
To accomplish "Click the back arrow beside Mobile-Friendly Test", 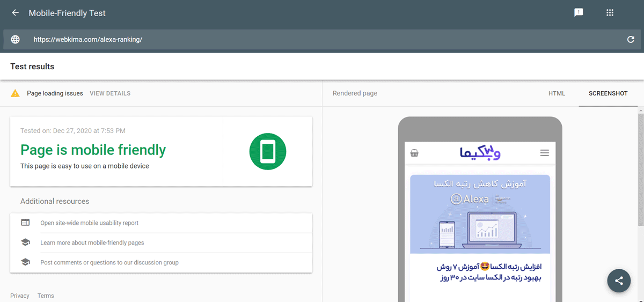I will (x=15, y=13).
